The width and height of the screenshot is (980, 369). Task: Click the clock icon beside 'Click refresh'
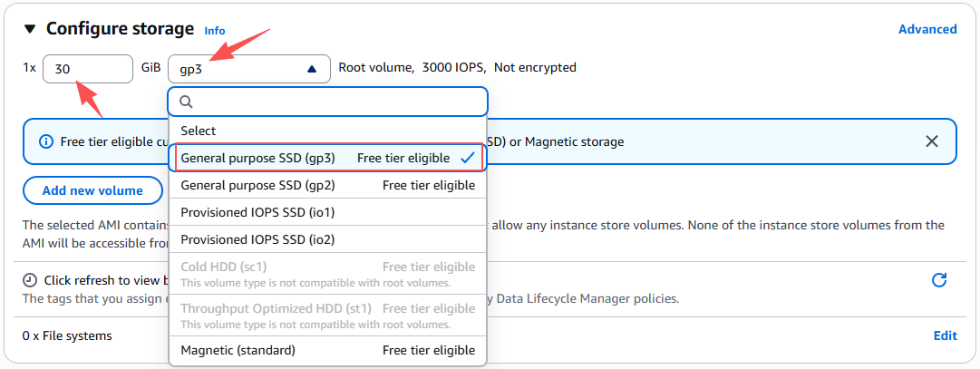coord(30,280)
